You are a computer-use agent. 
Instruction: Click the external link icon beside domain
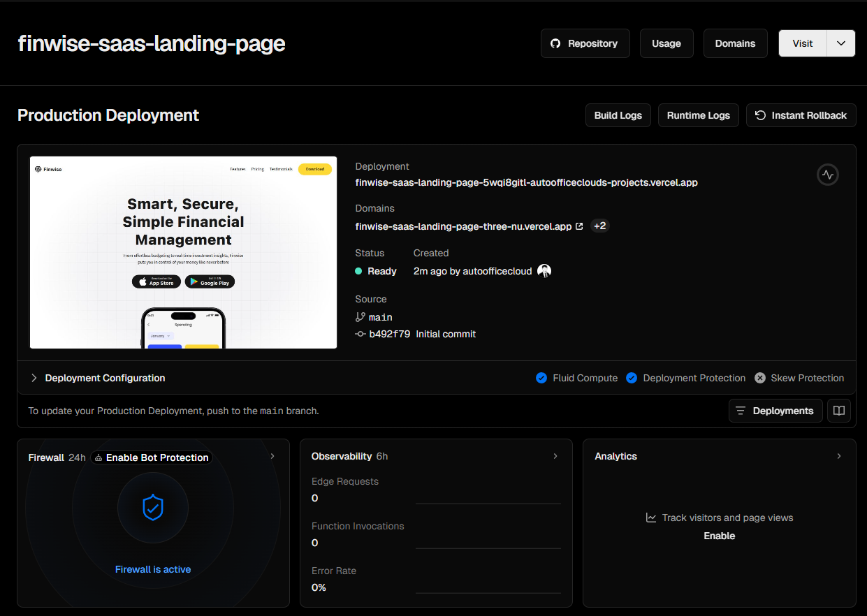[x=579, y=226]
